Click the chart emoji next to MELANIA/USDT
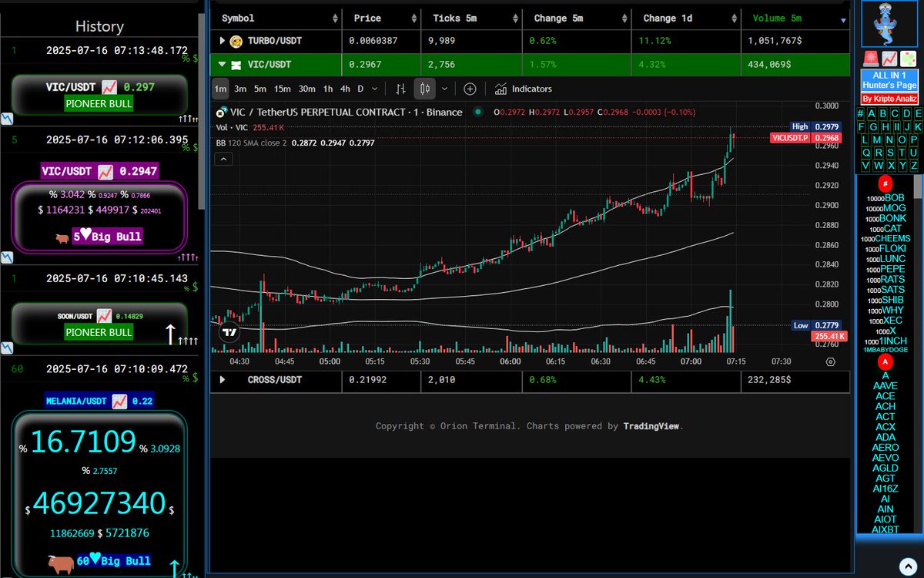Screen dimensions: 924x578 coord(120,401)
